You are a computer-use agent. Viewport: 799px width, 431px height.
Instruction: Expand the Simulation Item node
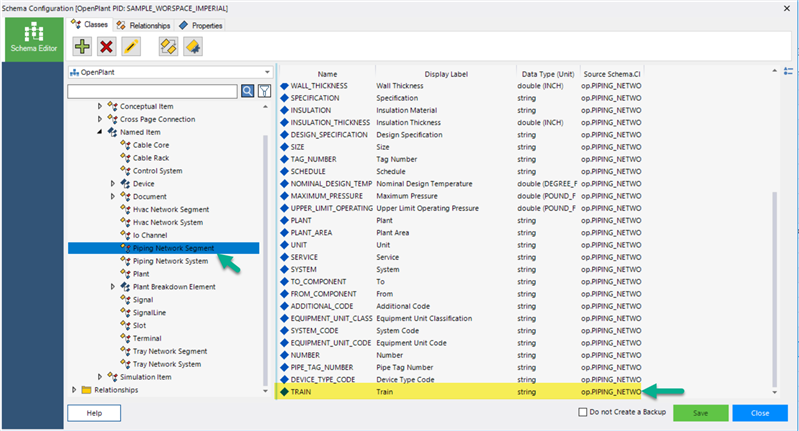(x=100, y=377)
